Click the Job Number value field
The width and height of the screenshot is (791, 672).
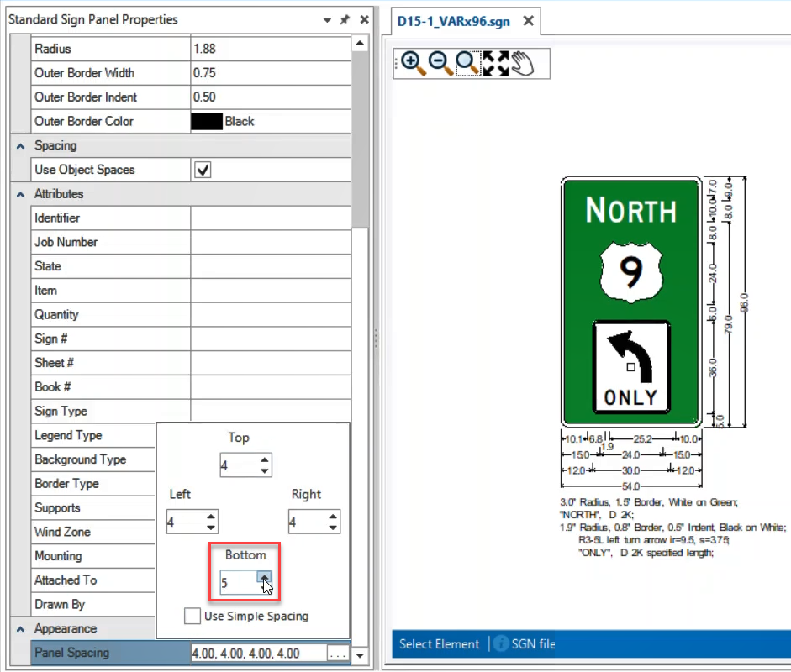[x=270, y=242]
